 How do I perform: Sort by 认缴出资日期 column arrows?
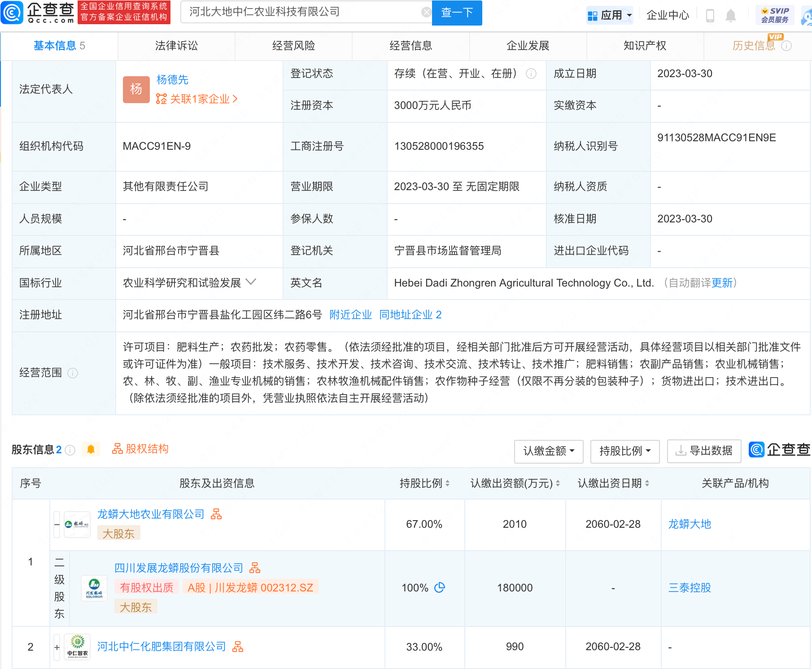(647, 483)
